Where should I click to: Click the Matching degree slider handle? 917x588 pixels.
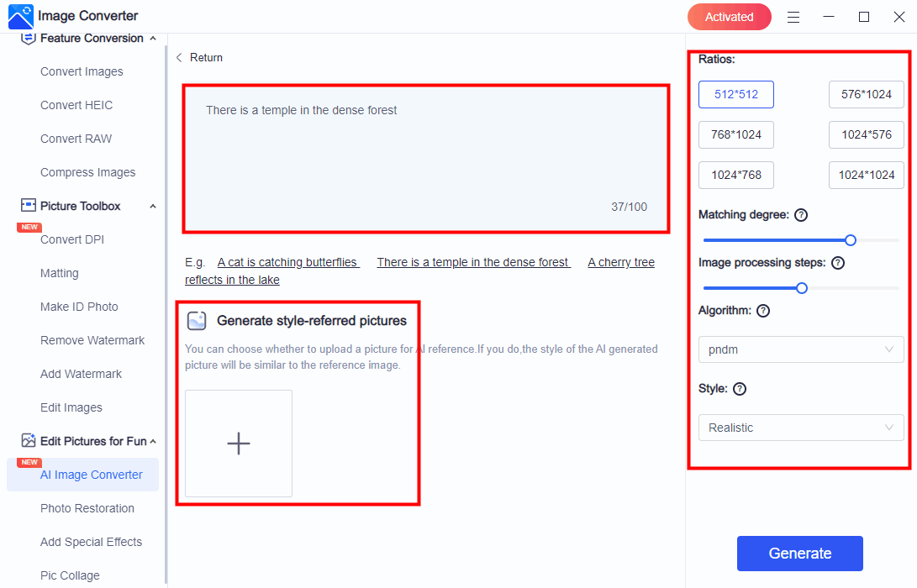point(851,240)
